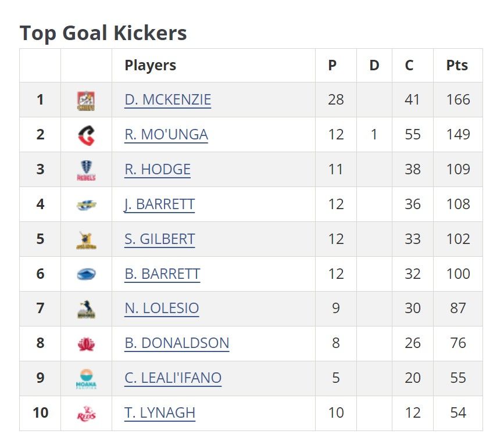Click the Waratahs logo next to B. Donaldson

86,343
